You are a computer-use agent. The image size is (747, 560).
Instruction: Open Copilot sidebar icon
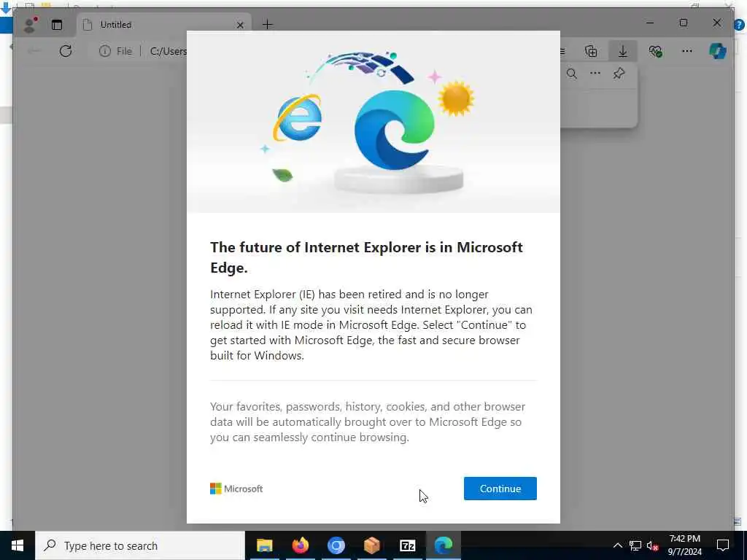click(718, 51)
